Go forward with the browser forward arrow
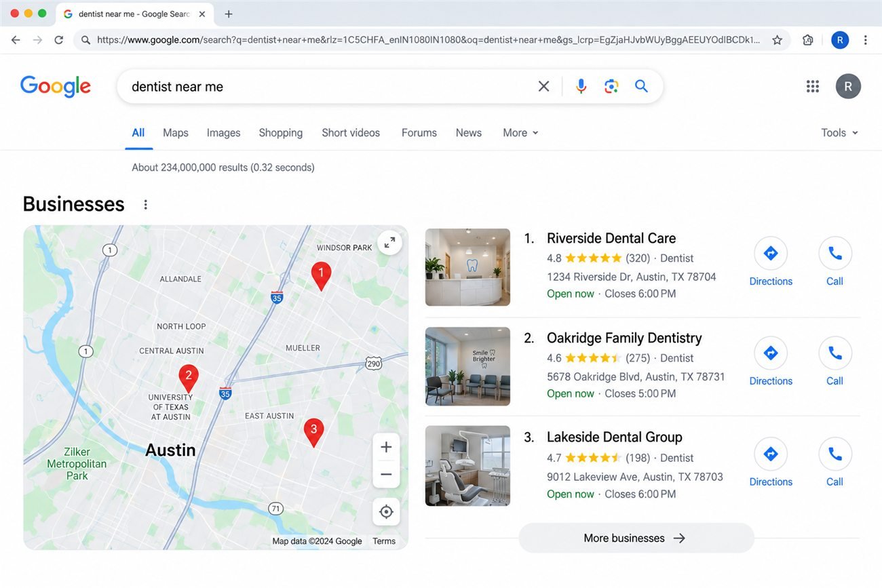 [x=37, y=40]
